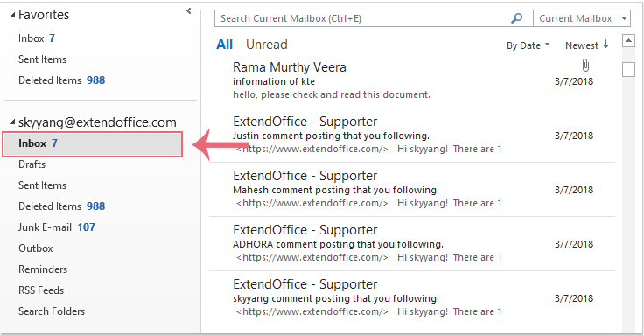Collapse the Favorites section
The width and height of the screenshot is (644, 335).
point(12,16)
